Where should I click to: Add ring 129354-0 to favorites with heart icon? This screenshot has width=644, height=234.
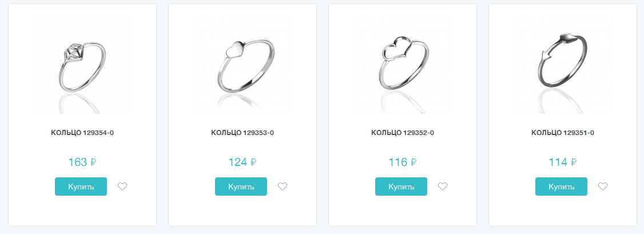122,187
